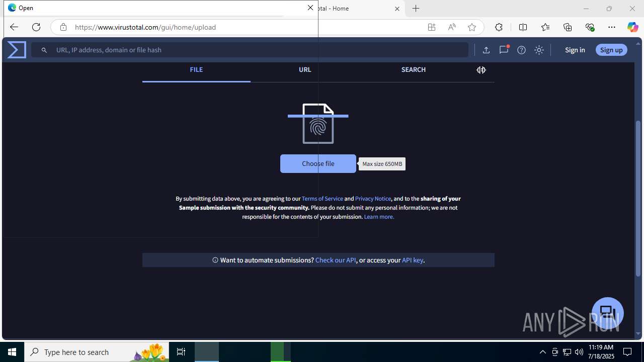Open the Action Center notifications icon
Image resolution: width=644 pixels, height=362 pixels.
click(627, 352)
